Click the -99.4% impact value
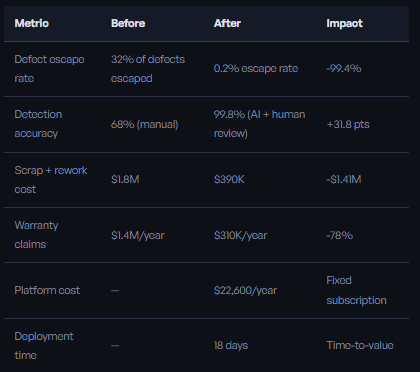420x372 pixels. 344,68
